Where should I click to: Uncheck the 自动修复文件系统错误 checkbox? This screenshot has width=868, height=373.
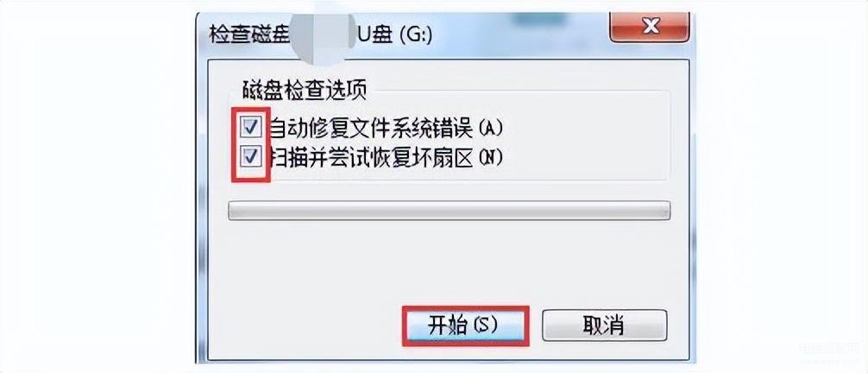coord(251,128)
